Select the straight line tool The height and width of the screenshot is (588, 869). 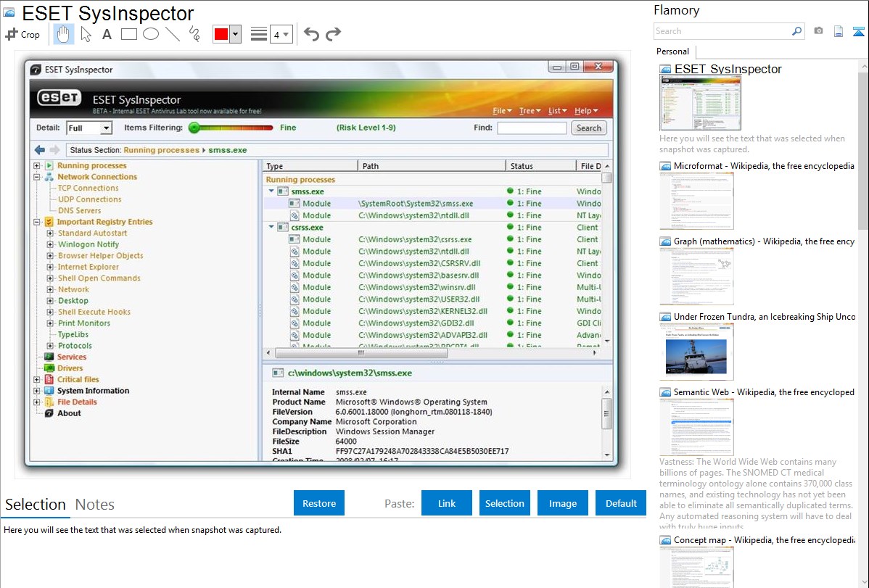pyautogui.click(x=173, y=34)
